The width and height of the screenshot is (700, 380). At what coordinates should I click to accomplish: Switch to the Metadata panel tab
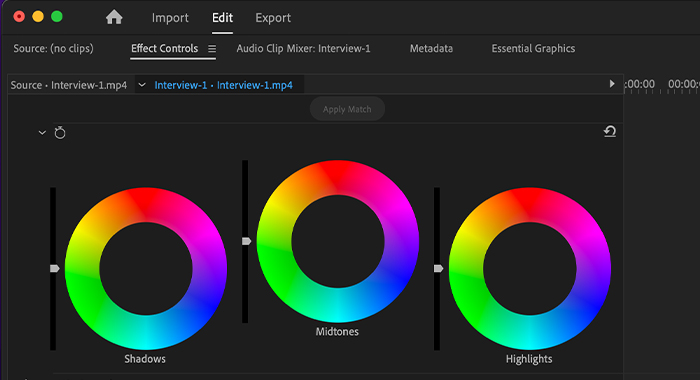[x=431, y=48]
